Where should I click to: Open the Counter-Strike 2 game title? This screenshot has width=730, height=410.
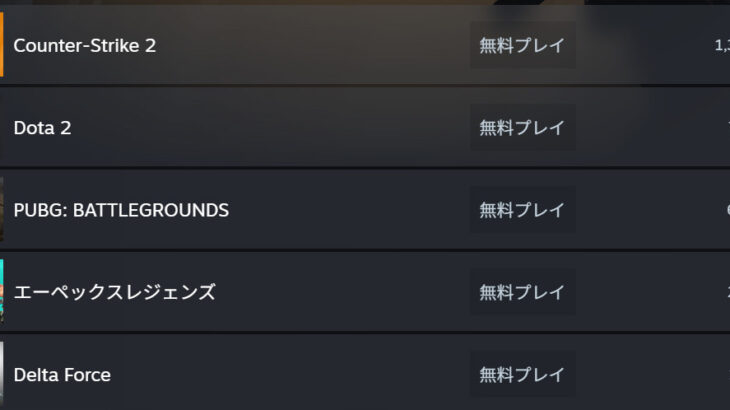pyautogui.click(x=85, y=46)
